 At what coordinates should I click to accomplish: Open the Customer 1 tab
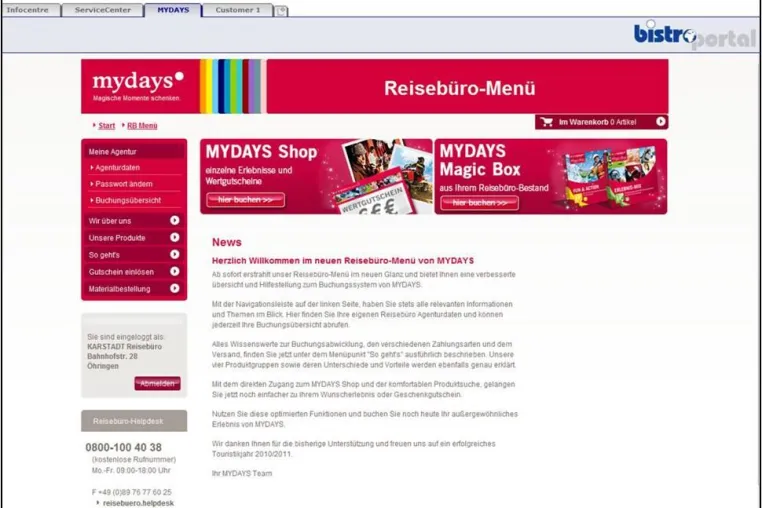238,10
